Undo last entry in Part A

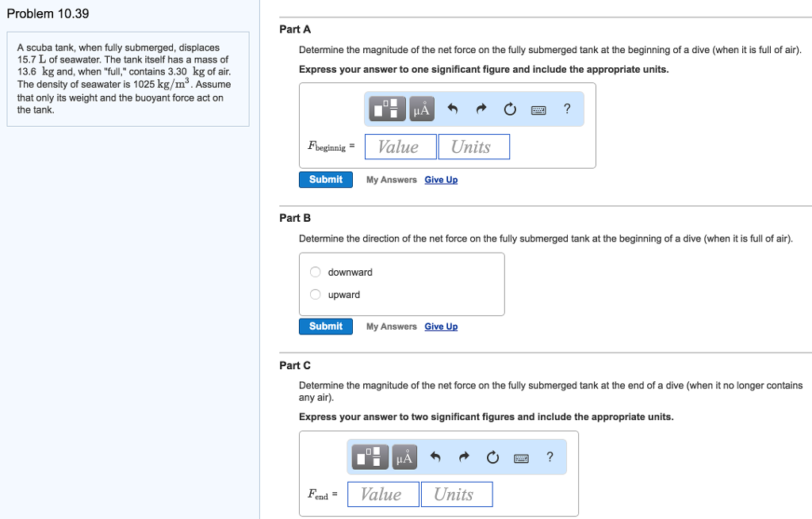pos(453,110)
